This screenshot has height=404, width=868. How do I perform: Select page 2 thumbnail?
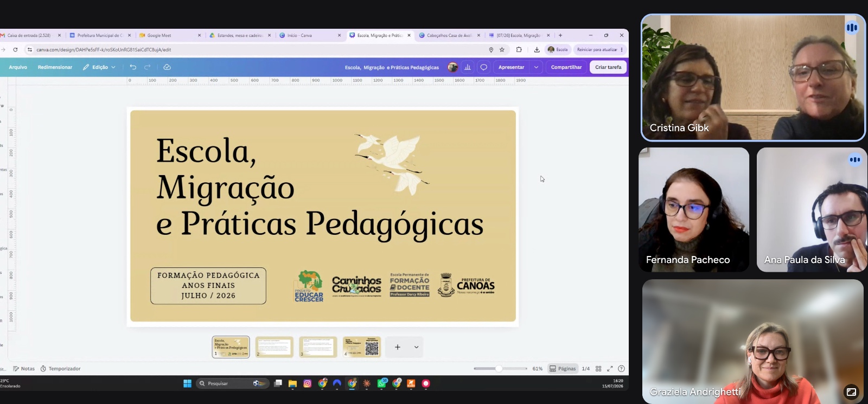[x=275, y=347]
